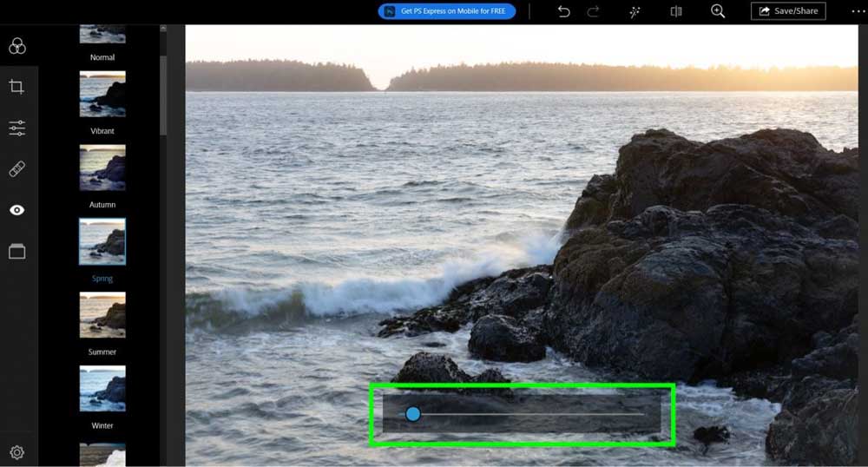
Task: Open the Borders frame tool
Action: pyautogui.click(x=17, y=251)
